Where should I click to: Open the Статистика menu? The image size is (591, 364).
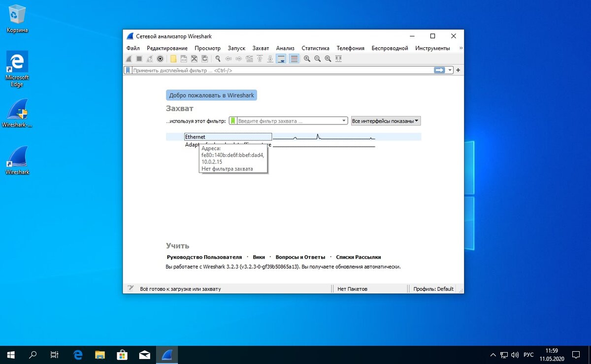click(x=315, y=48)
